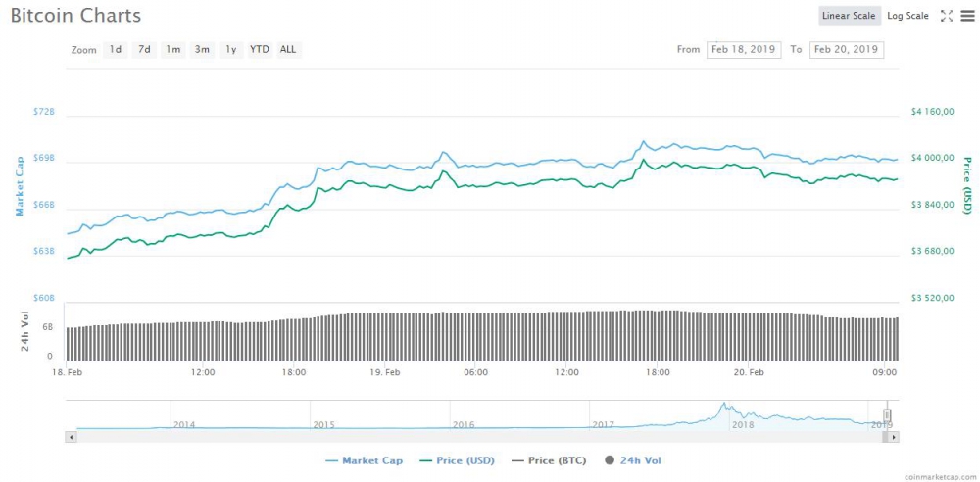Click the vertical Market Cap axis title
This screenshot has height=482, width=980.
click(20, 186)
